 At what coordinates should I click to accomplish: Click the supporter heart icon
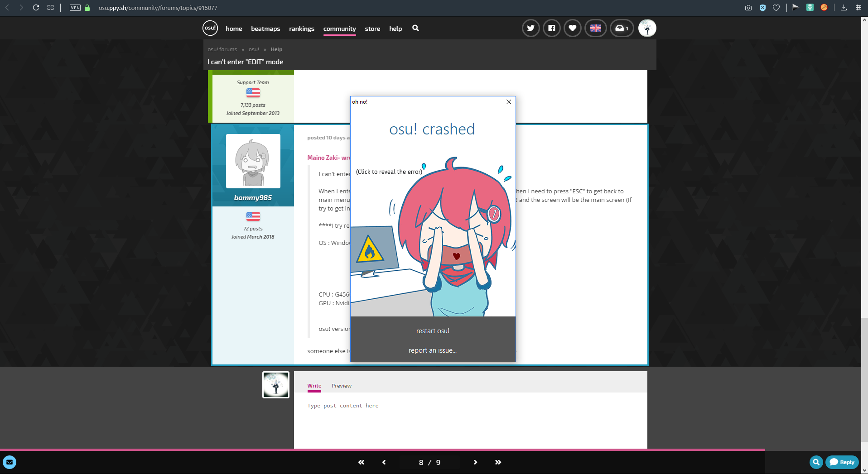pos(573,28)
